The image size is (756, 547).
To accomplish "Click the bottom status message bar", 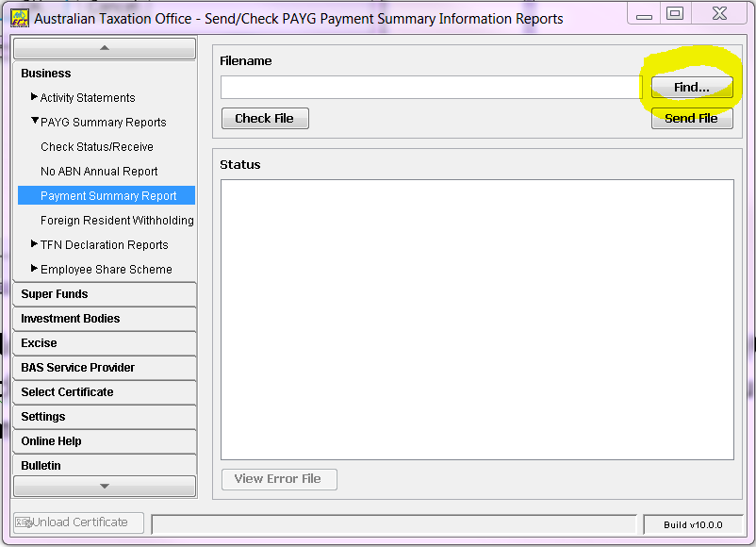I will click(x=394, y=524).
